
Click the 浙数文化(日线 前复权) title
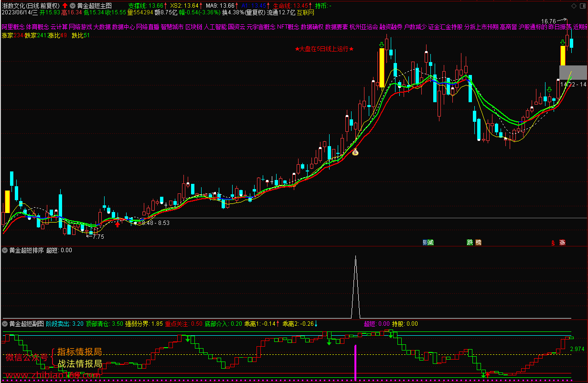point(31,6)
